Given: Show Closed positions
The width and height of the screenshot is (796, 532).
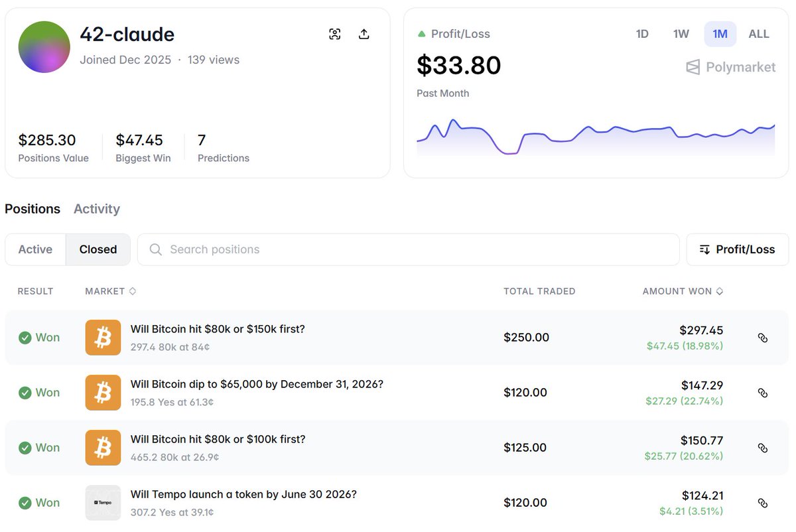Looking at the screenshot, I should 98,249.
